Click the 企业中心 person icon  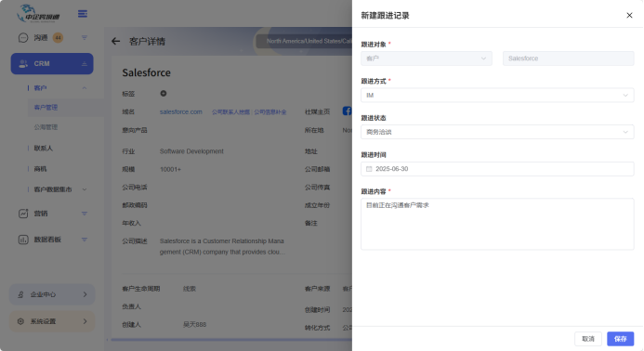pos(20,294)
